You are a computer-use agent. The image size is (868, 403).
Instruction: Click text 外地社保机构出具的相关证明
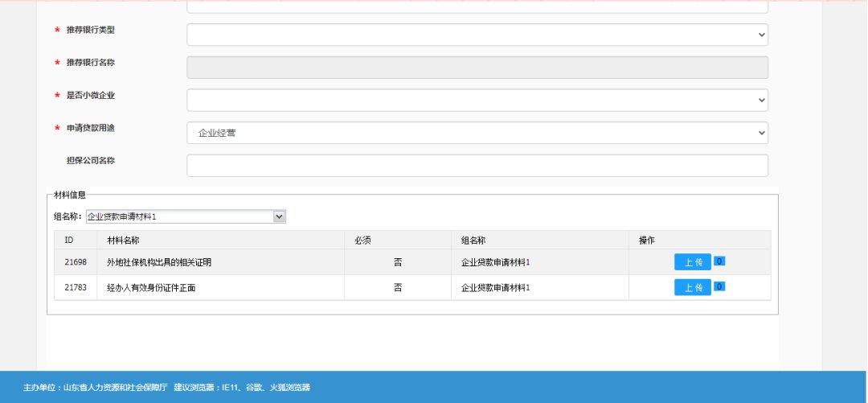(159, 262)
